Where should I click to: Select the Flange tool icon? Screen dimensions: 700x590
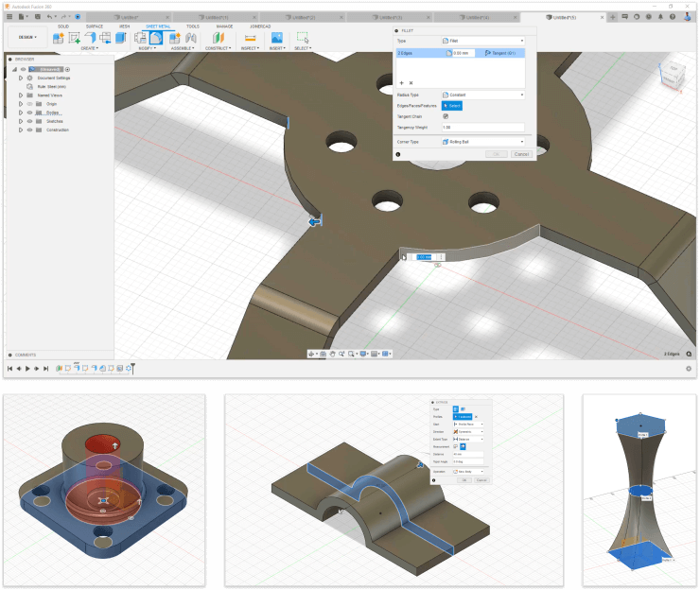click(x=90, y=39)
